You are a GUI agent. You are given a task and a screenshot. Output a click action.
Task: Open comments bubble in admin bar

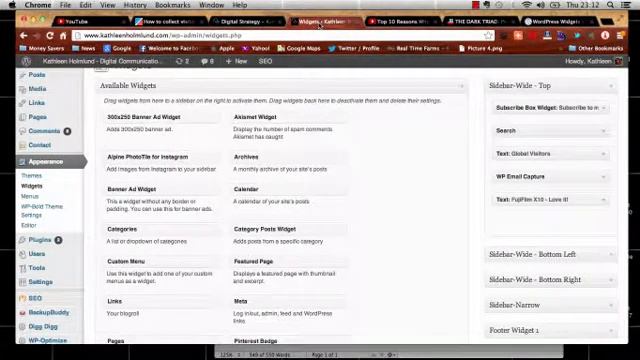207,61
